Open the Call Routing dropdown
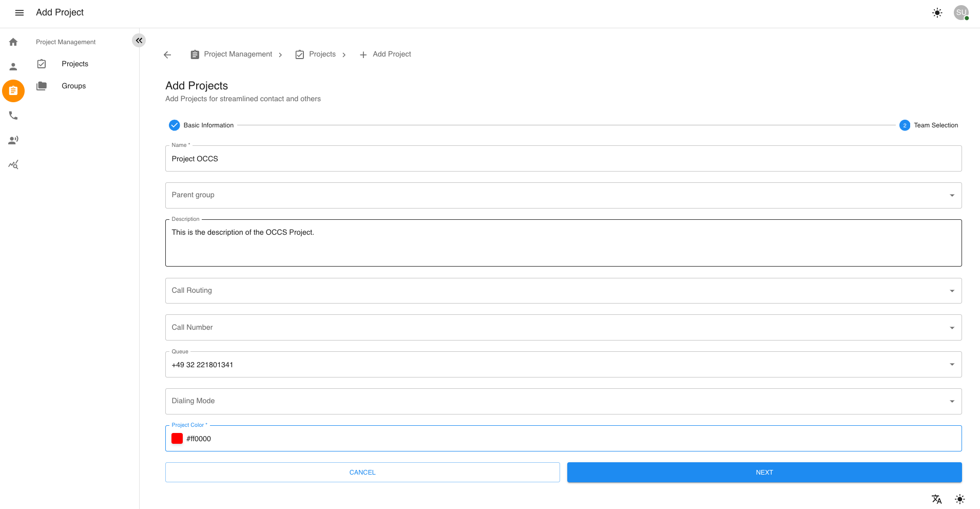 (951, 290)
